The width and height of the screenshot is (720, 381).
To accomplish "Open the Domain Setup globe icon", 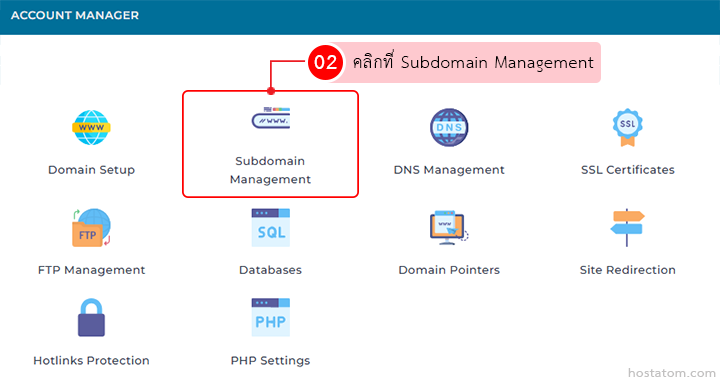I will point(91,128).
